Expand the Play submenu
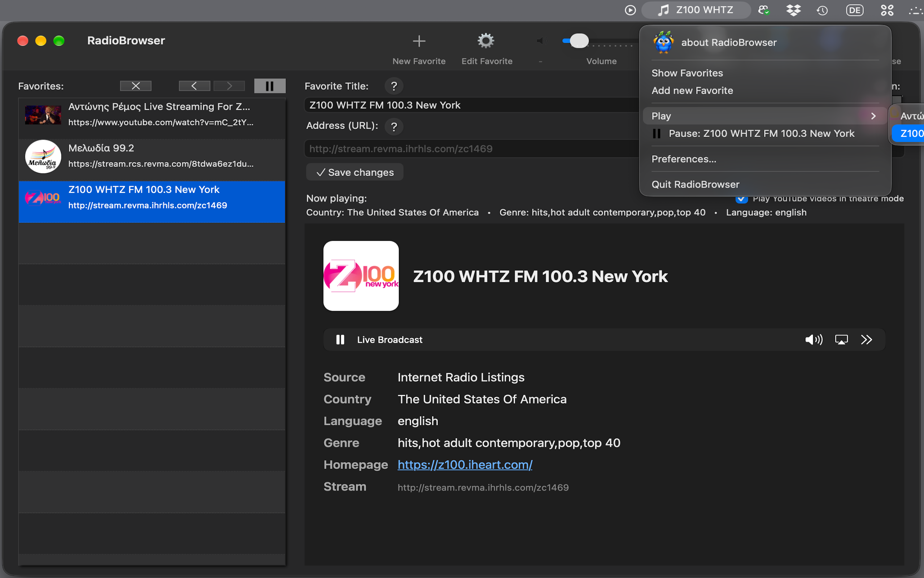924x578 pixels. coord(765,116)
